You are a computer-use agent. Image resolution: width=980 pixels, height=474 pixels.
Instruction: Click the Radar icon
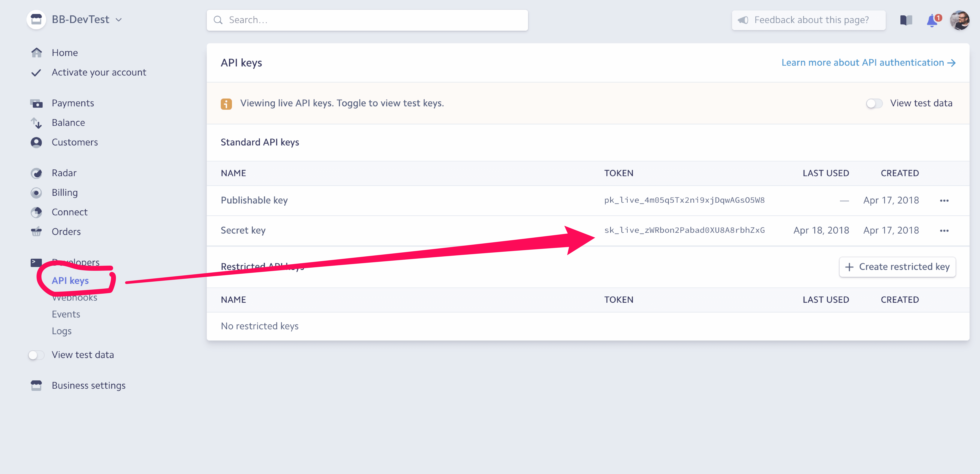[36, 173]
